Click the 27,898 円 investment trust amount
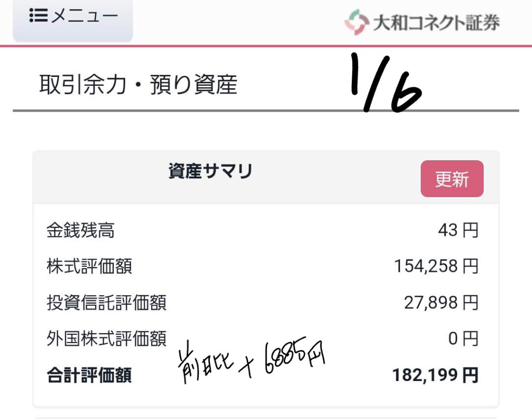The height and width of the screenshot is (419, 532). coord(441,303)
